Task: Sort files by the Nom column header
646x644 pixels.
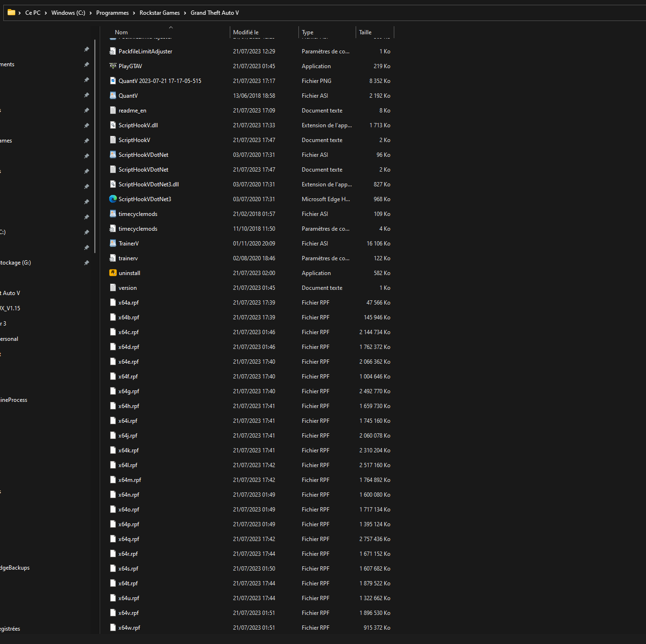Action: (122, 32)
